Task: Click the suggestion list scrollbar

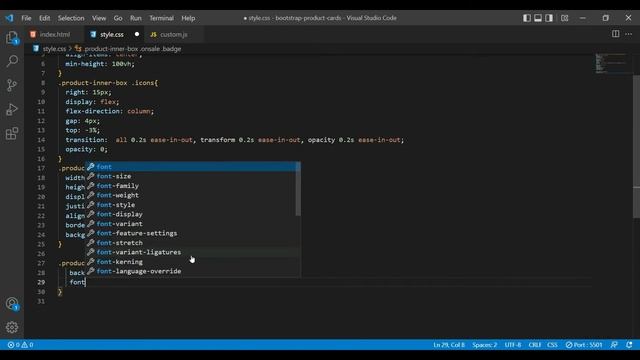Action: click(298, 189)
